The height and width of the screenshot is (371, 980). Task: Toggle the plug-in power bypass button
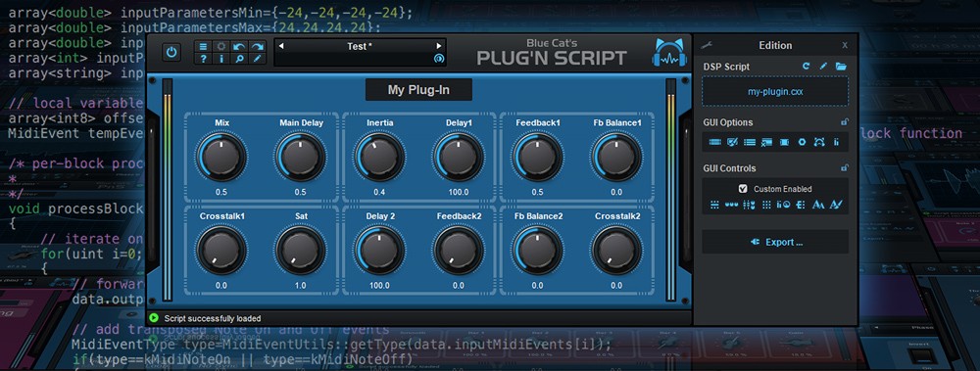click(172, 53)
